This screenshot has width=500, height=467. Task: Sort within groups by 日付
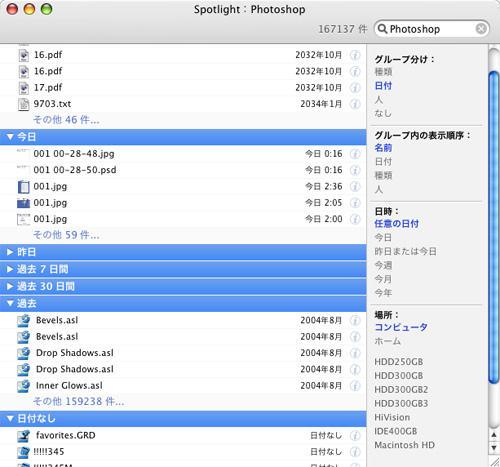(383, 162)
